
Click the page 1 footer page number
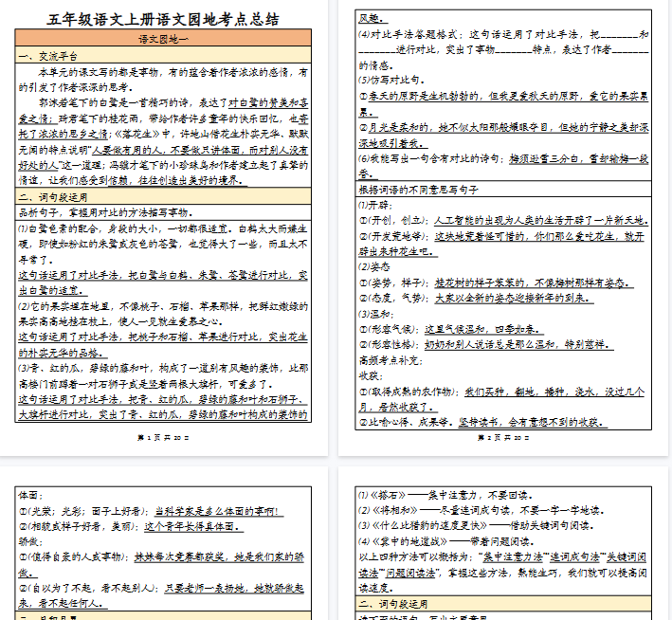(163, 437)
